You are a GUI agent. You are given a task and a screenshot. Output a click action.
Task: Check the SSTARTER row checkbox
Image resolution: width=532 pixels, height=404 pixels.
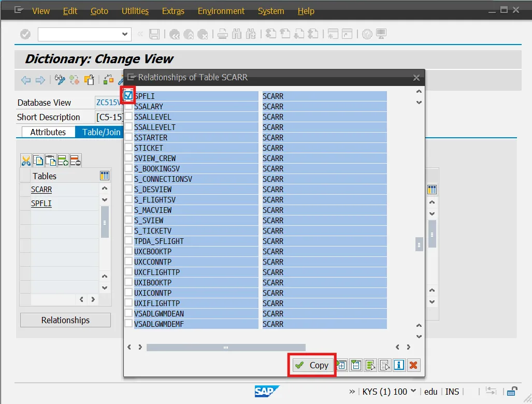coord(128,137)
